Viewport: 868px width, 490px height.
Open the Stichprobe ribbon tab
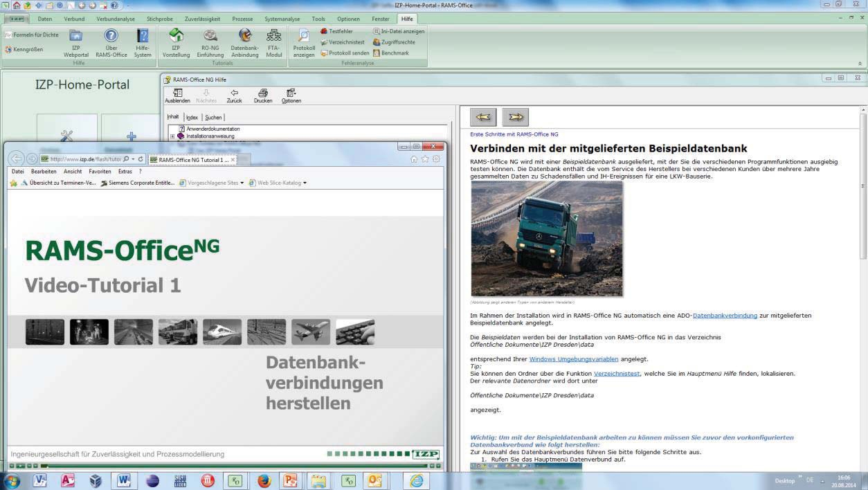(159, 19)
